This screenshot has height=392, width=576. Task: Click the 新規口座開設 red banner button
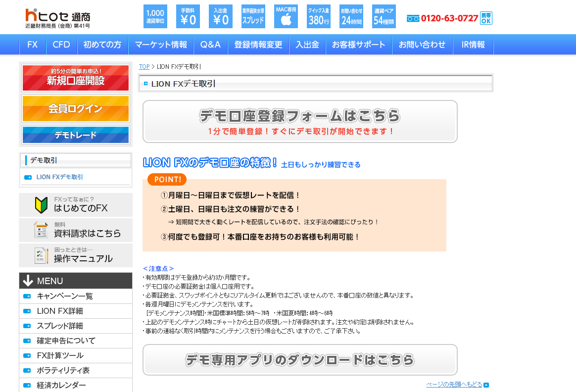pos(75,78)
